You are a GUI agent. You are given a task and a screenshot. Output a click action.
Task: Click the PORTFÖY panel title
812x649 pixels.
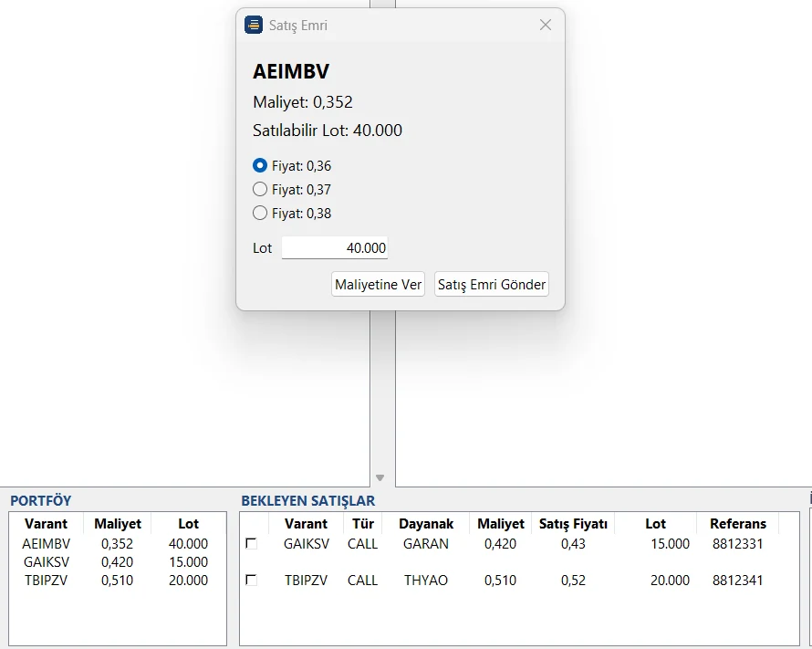[41, 501]
